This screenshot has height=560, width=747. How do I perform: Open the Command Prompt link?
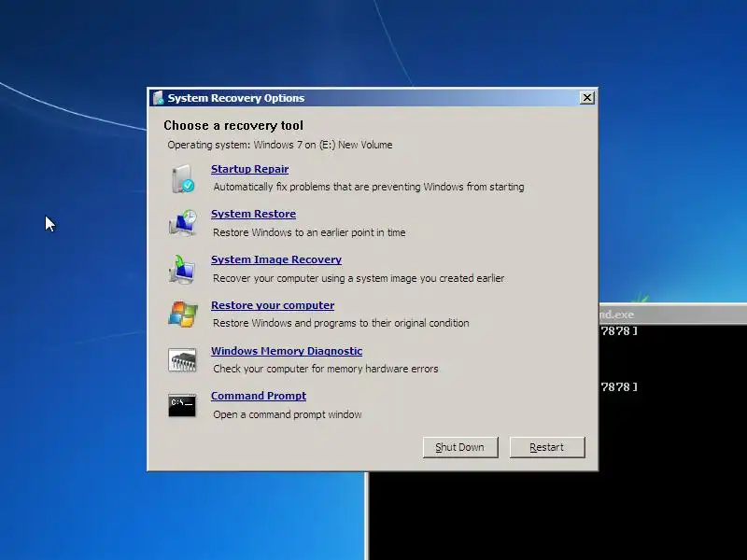point(259,396)
